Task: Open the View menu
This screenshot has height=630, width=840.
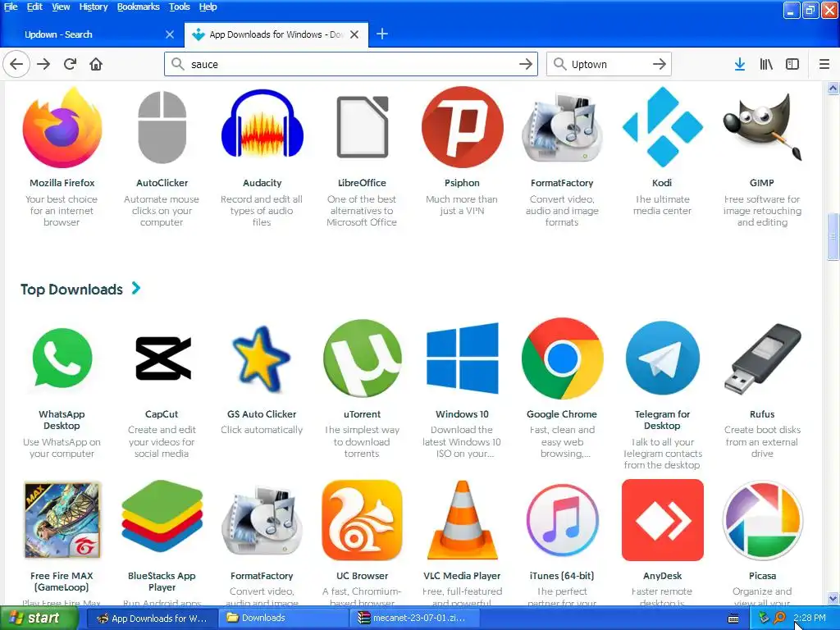Action: [x=61, y=7]
